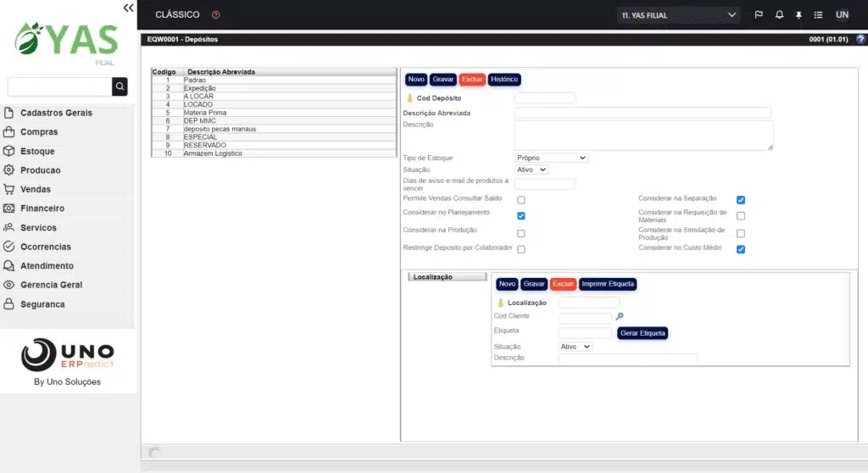
Task: Select the Localização tab
Action: click(x=448, y=277)
